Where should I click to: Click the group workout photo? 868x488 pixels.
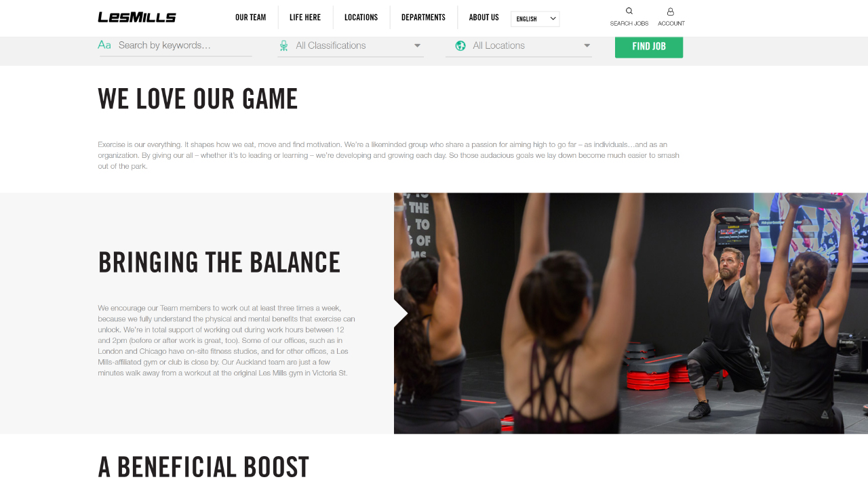[x=631, y=313]
